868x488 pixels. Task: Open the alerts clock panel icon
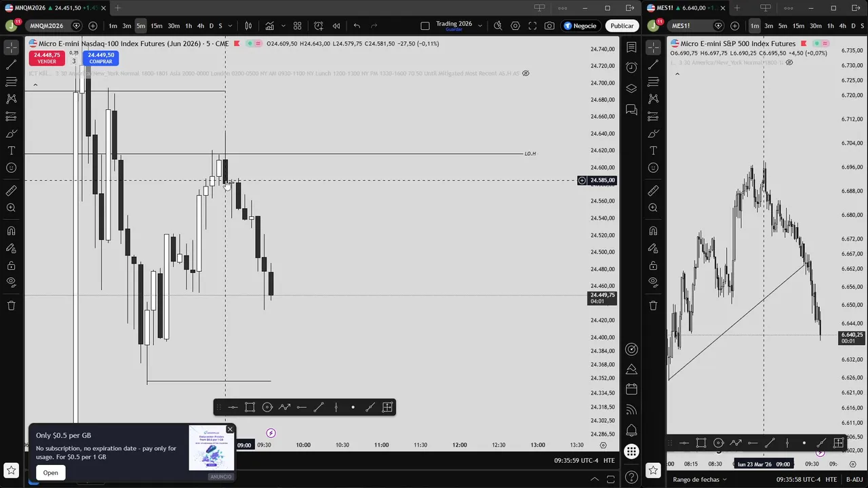[x=631, y=67]
